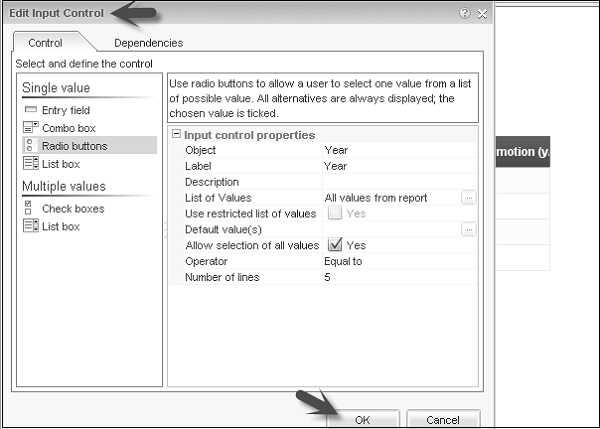Select List box under Single value
The height and width of the screenshot is (429, 600).
[61, 164]
